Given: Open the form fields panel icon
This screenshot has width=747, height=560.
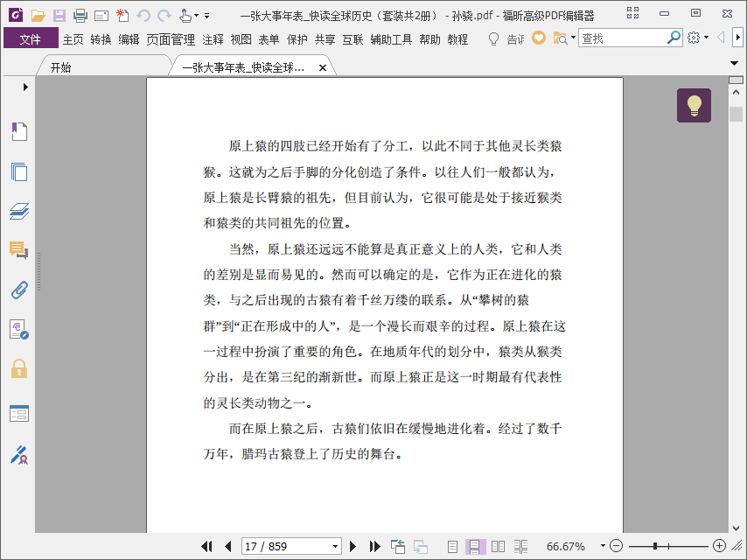Looking at the screenshot, I should point(19,413).
